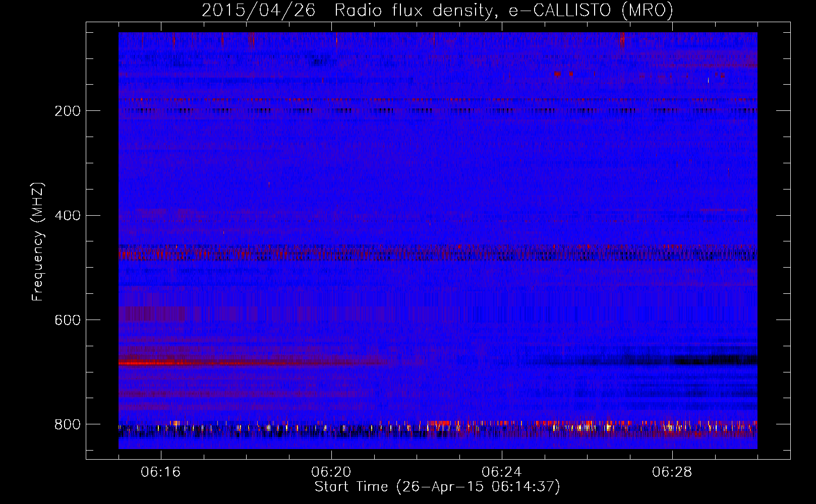Select the "200" frequency tick label
The image size is (816, 504).
click(x=68, y=111)
